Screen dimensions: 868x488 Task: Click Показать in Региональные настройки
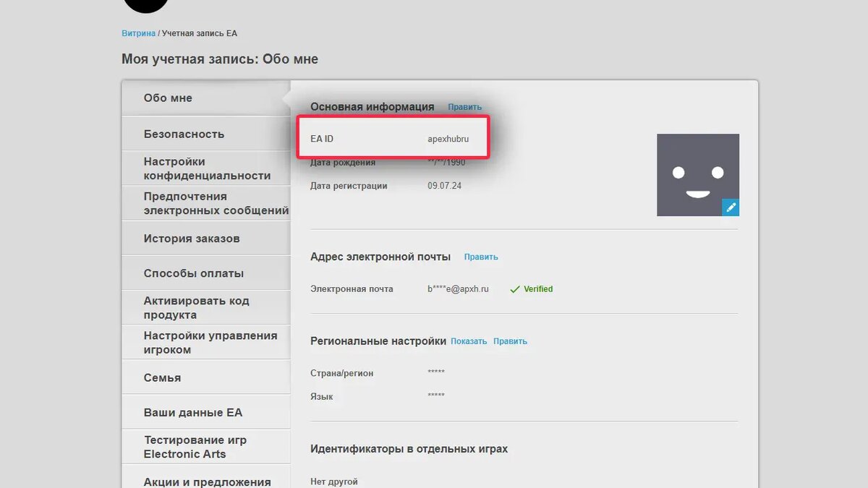click(x=469, y=341)
